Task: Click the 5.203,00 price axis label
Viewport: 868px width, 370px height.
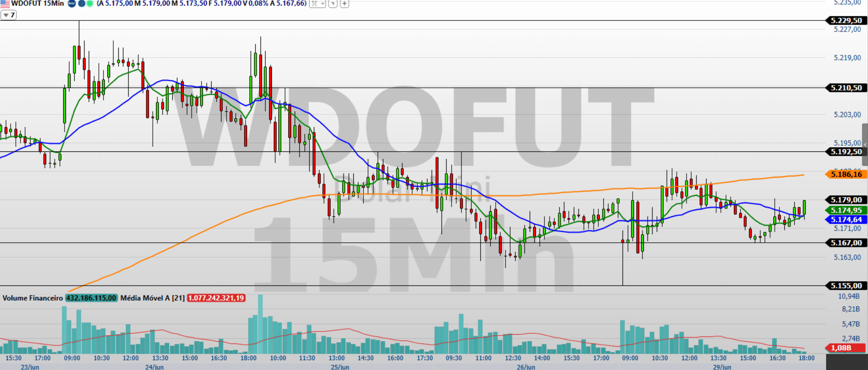Action: (x=848, y=115)
